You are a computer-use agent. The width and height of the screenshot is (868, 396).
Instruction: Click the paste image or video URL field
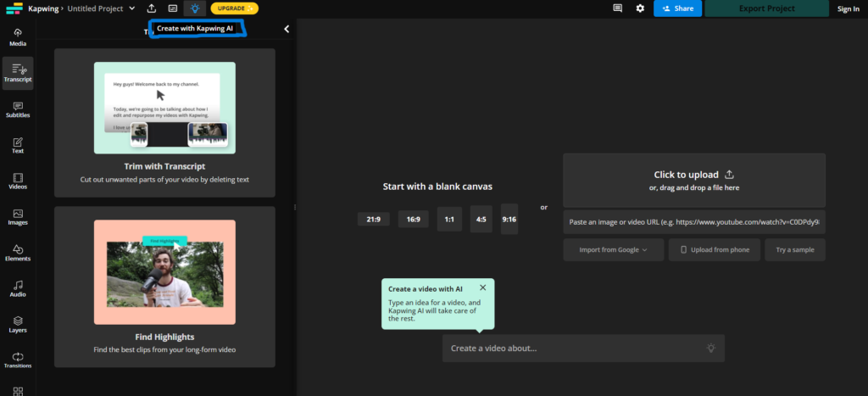click(x=694, y=221)
